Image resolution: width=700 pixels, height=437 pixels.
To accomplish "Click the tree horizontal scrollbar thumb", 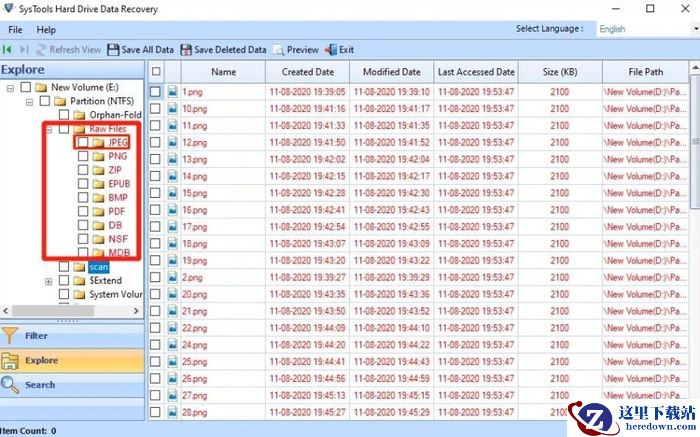I will 53,311.
